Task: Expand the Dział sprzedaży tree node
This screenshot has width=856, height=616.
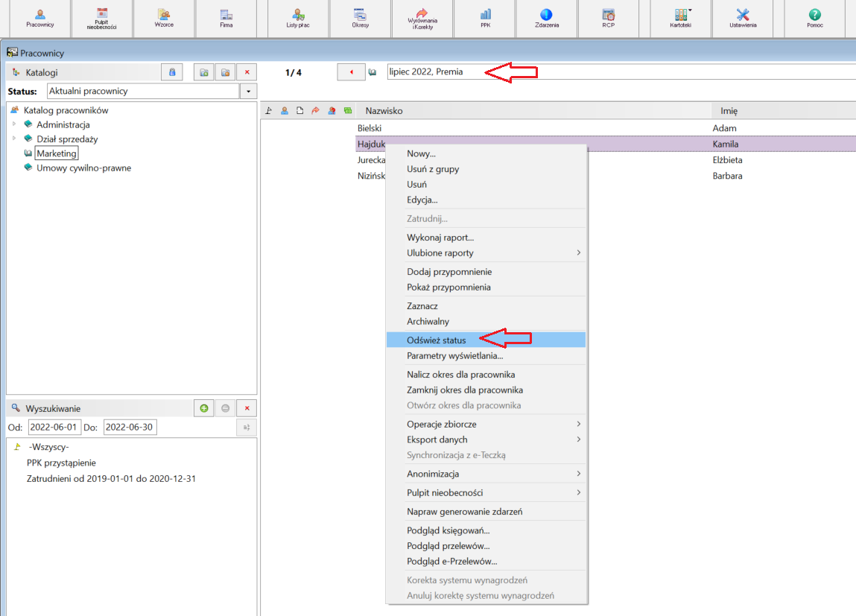Action: pos(14,139)
